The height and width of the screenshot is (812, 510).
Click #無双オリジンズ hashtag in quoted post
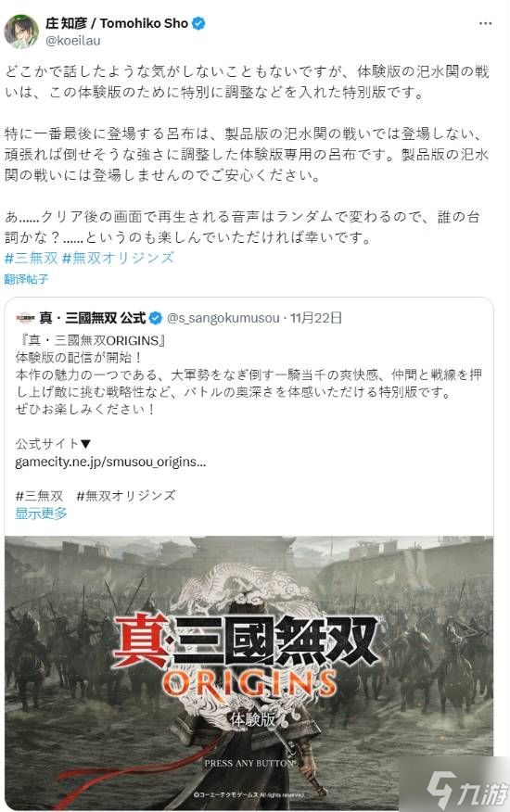[126, 496]
